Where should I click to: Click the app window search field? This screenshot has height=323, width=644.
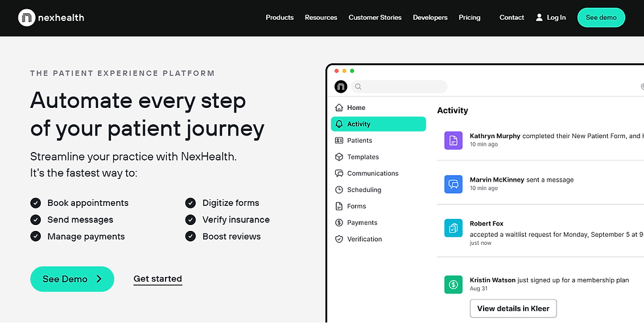pyautogui.click(x=399, y=87)
